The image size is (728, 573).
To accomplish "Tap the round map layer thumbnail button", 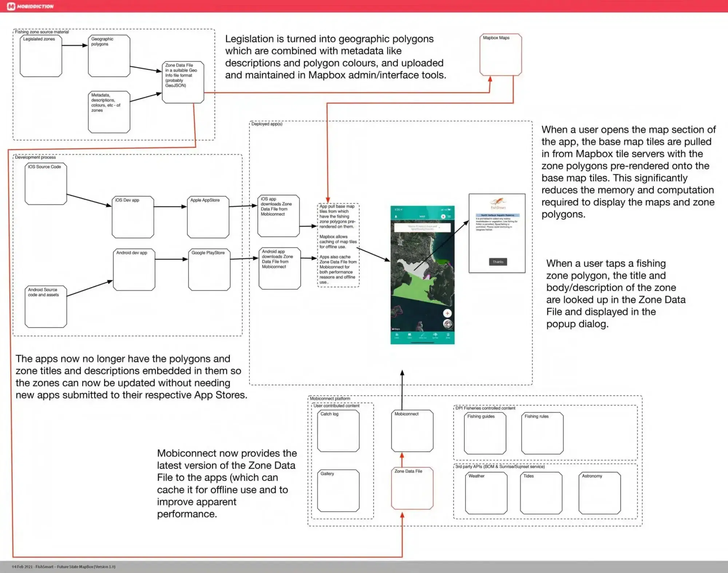I will click(448, 324).
